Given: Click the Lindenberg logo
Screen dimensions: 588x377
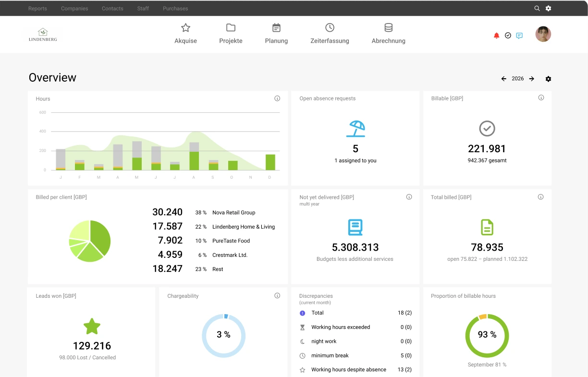Looking at the screenshot, I should pos(43,35).
